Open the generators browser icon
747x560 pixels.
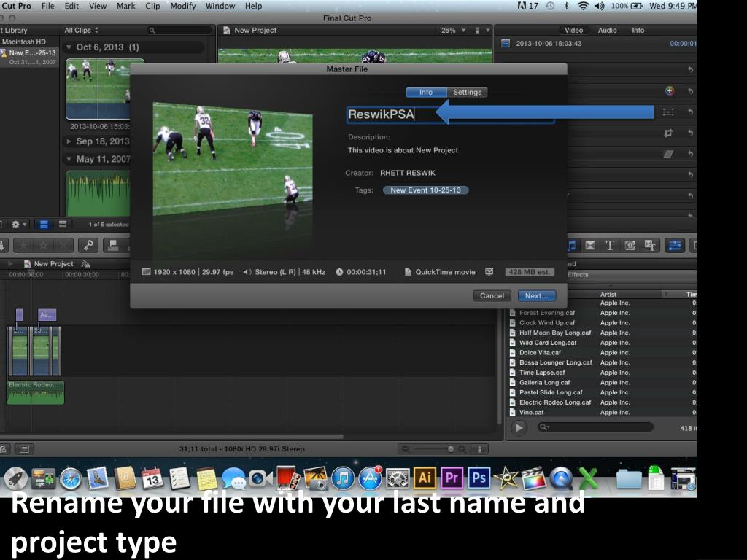[x=630, y=245]
